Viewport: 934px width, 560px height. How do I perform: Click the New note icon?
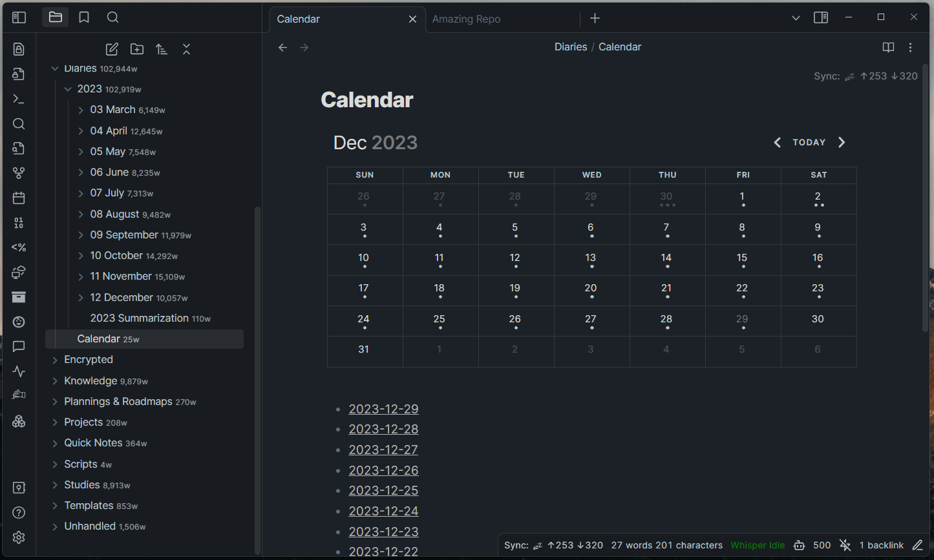tap(112, 49)
